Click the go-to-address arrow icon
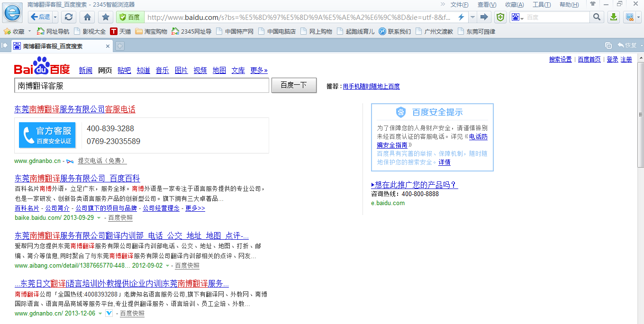Image resolution: width=644 pixels, height=324 pixels. 484,17
